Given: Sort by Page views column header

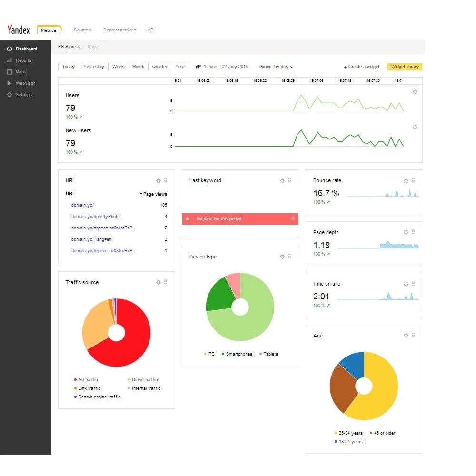Looking at the screenshot, I should (153, 194).
